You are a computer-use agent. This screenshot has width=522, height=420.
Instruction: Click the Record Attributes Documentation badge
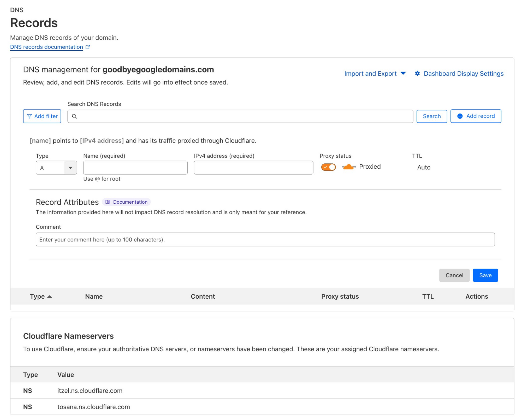point(126,202)
